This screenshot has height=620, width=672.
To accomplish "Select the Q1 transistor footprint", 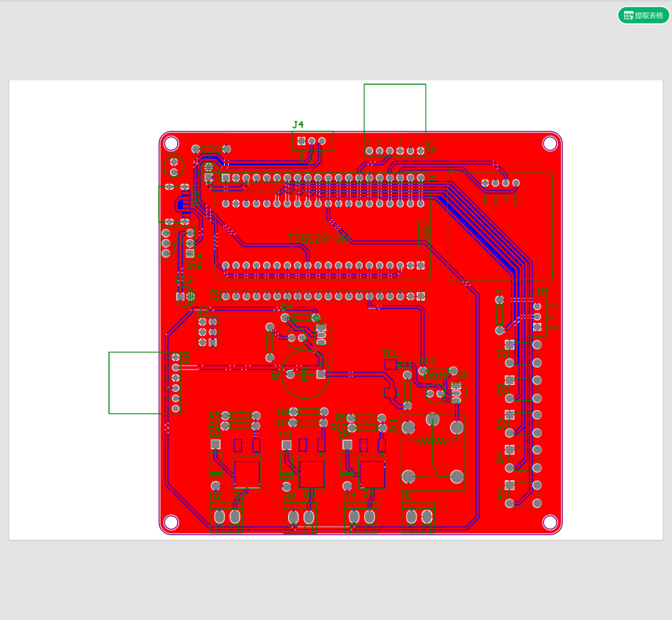I will coord(321,335).
